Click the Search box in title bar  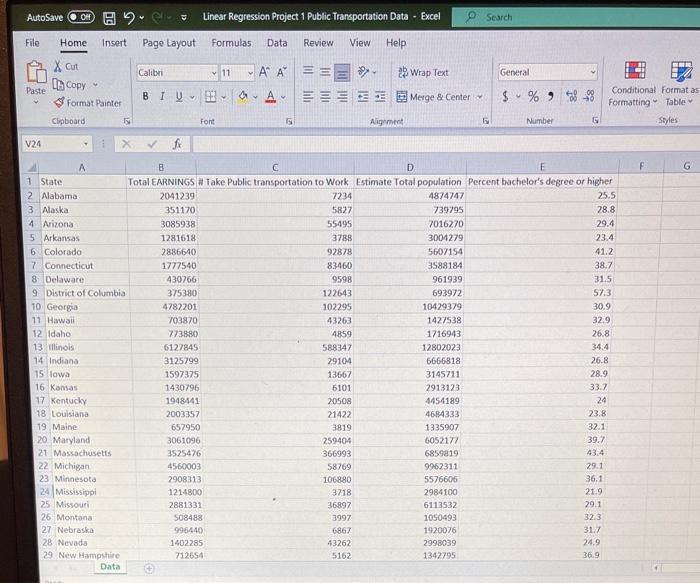coord(576,17)
